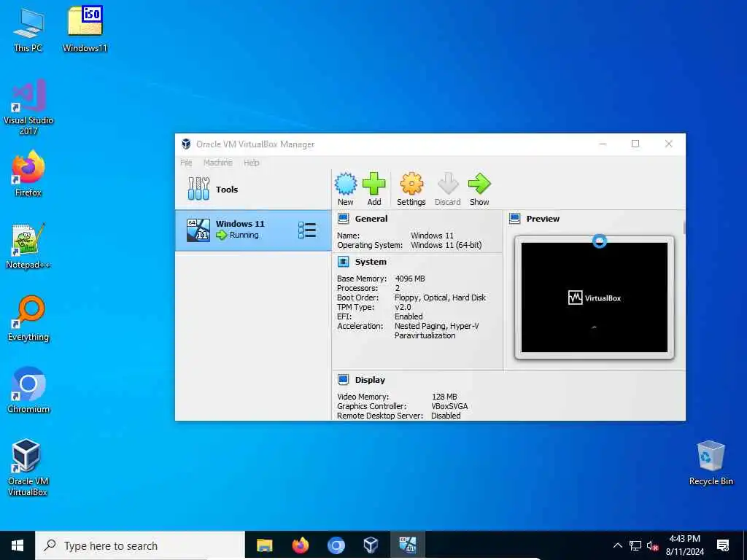Click the Preview section header icon
Screen dimensions: 747x560
514,219
